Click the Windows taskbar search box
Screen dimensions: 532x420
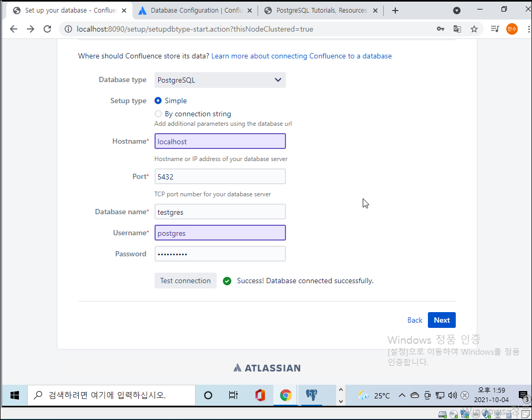111,395
